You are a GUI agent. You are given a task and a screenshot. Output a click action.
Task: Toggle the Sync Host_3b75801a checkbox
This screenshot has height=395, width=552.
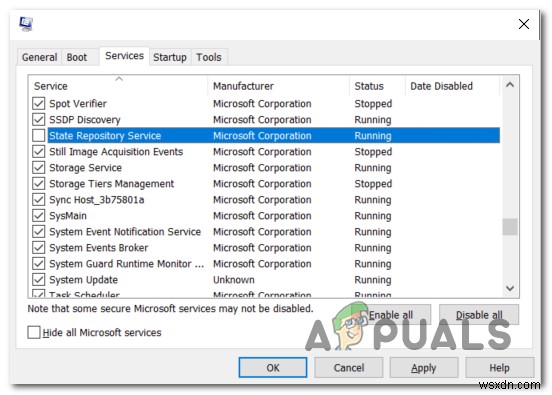(38, 200)
